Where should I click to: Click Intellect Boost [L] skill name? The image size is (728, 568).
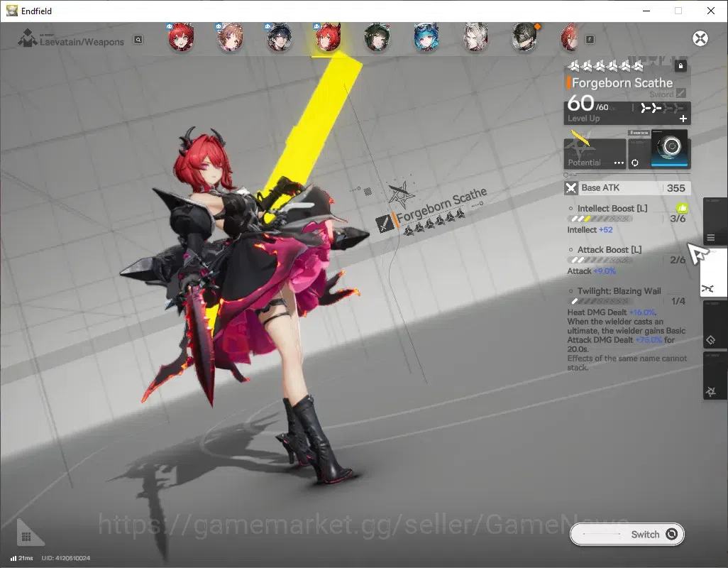[612, 209]
